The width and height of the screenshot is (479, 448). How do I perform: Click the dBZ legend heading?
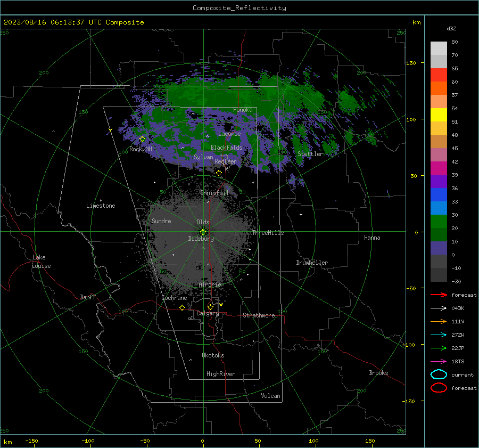click(x=451, y=28)
